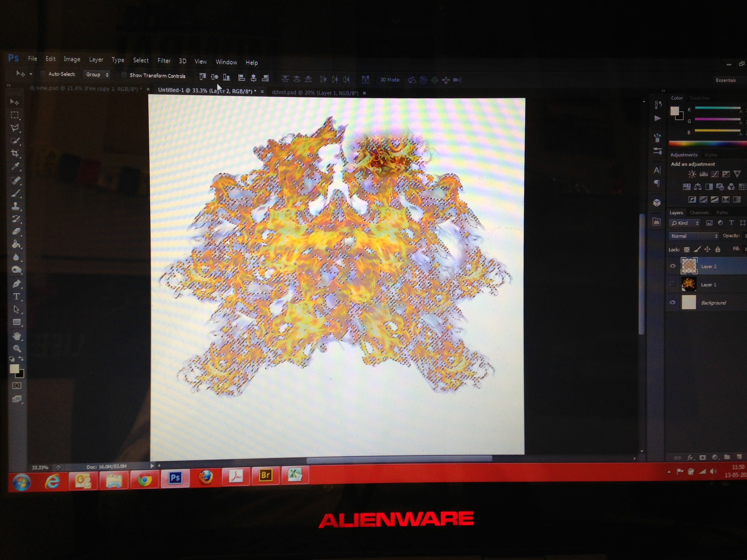
Task: Select the History Brush tool
Action: tap(16, 219)
